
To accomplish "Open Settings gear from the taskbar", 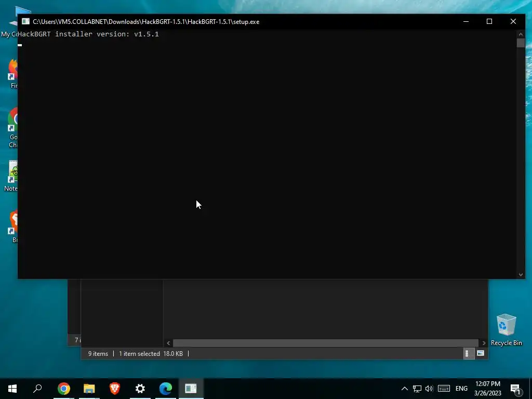I will [x=140, y=389].
